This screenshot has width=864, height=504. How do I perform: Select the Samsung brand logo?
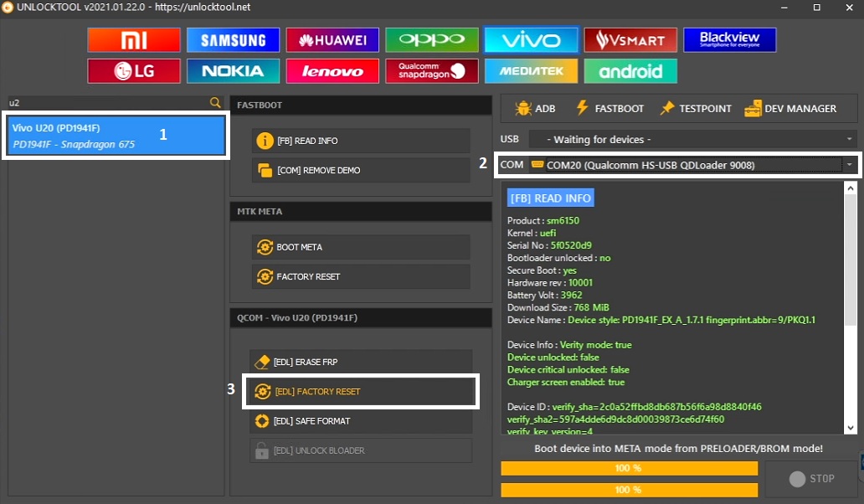coord(233,40)
